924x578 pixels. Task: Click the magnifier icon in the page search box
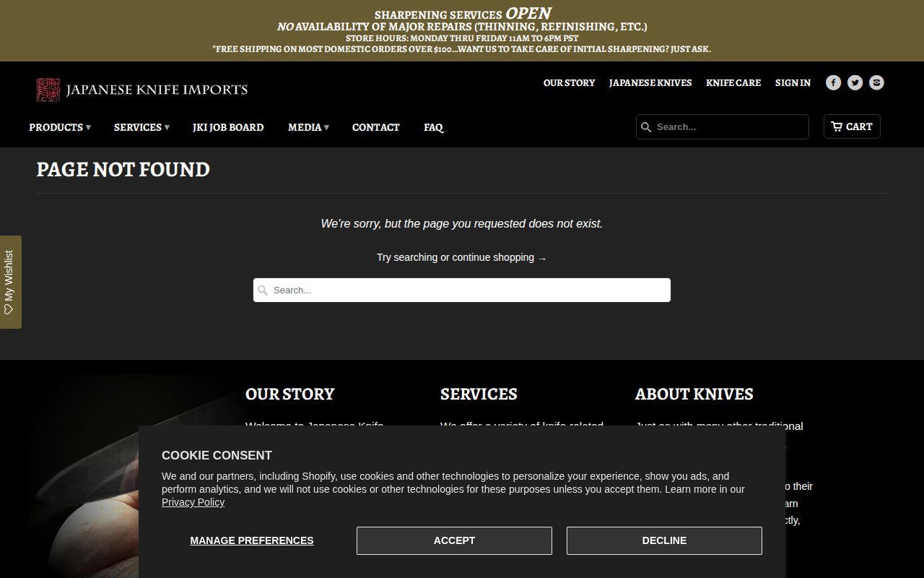(x=263, y=290)
